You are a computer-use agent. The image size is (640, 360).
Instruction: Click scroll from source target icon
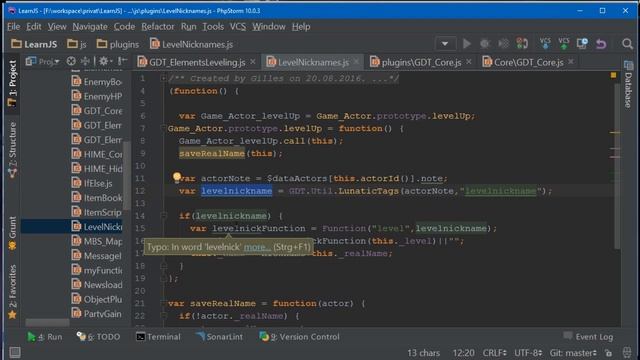[71, 61]
